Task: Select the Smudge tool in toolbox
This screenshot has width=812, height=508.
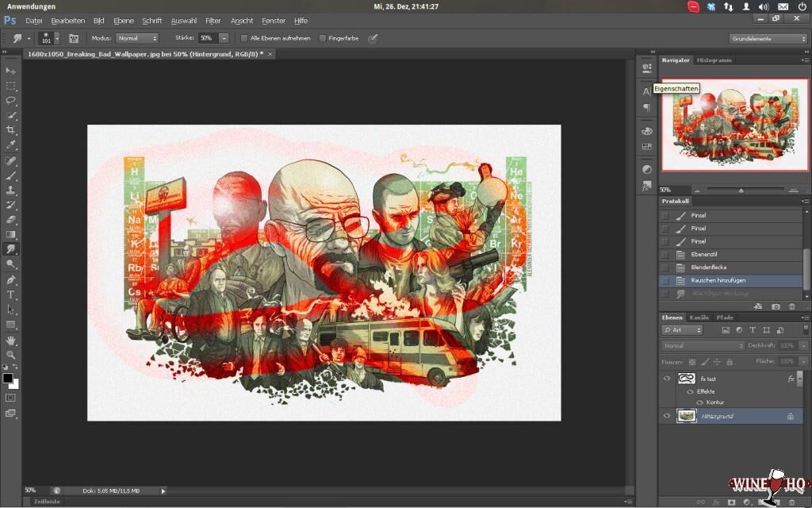Action: [x=11, y=249]
